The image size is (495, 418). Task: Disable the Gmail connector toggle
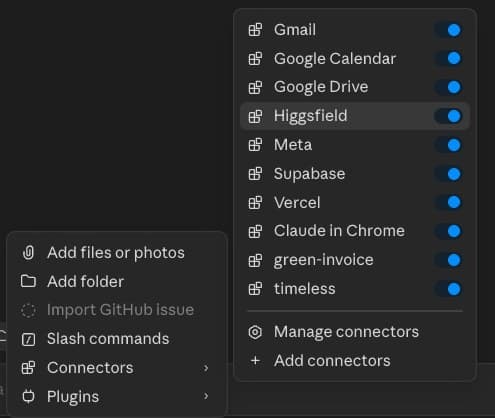point(448,30)
